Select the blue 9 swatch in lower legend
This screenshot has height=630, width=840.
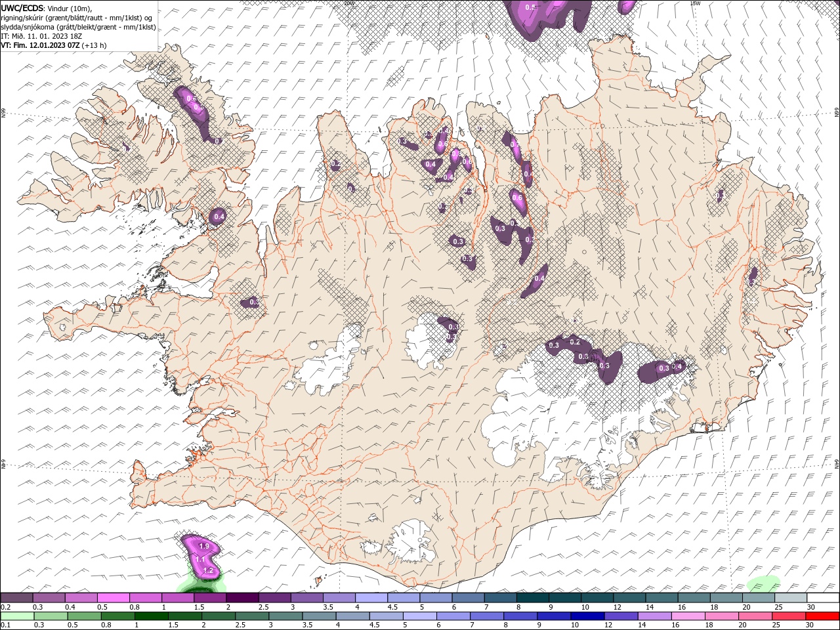553,616
